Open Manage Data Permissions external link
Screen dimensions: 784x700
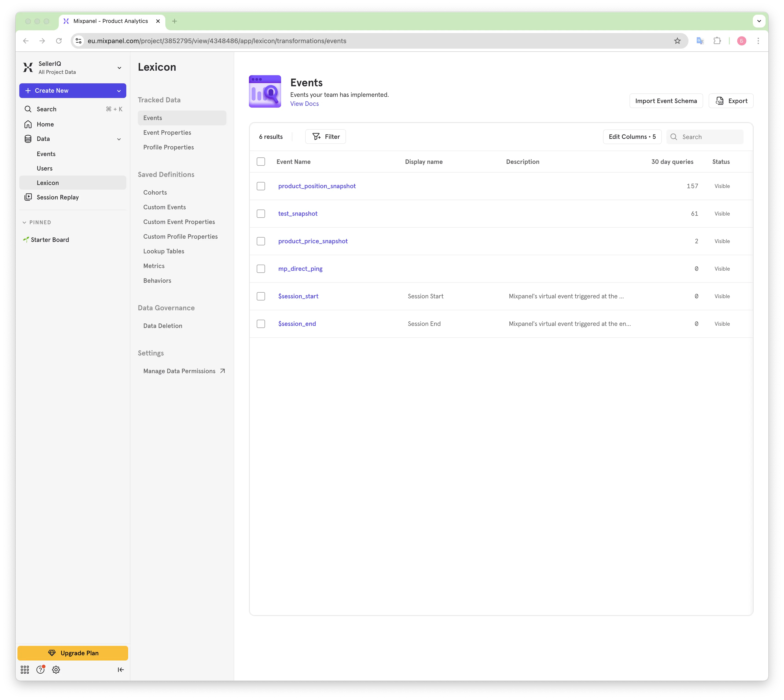tap(184, 371)
